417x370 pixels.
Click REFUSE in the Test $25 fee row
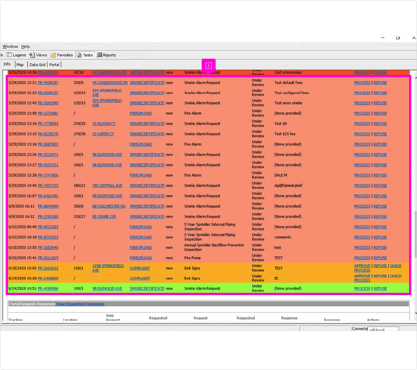coord(380,134)
